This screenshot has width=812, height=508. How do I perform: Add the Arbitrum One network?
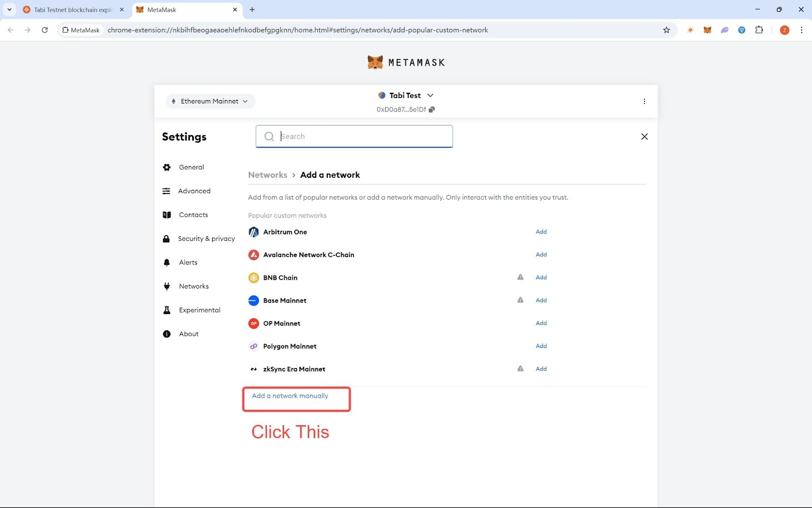pyautogui.click(x=541, y=232)
